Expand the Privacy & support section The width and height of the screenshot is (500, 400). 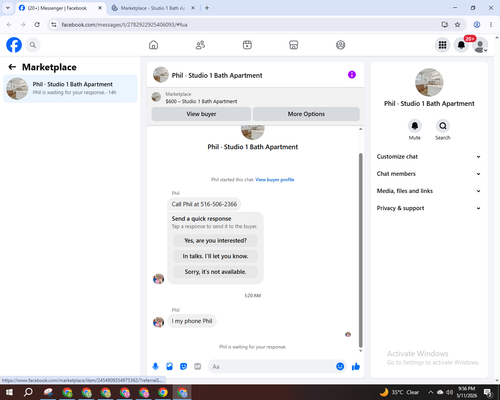coord(429,208)
